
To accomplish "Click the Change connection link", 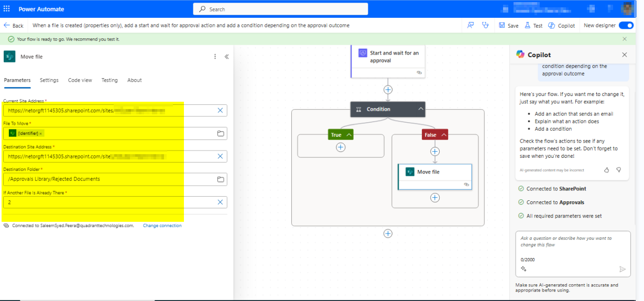I will point(162,225).
